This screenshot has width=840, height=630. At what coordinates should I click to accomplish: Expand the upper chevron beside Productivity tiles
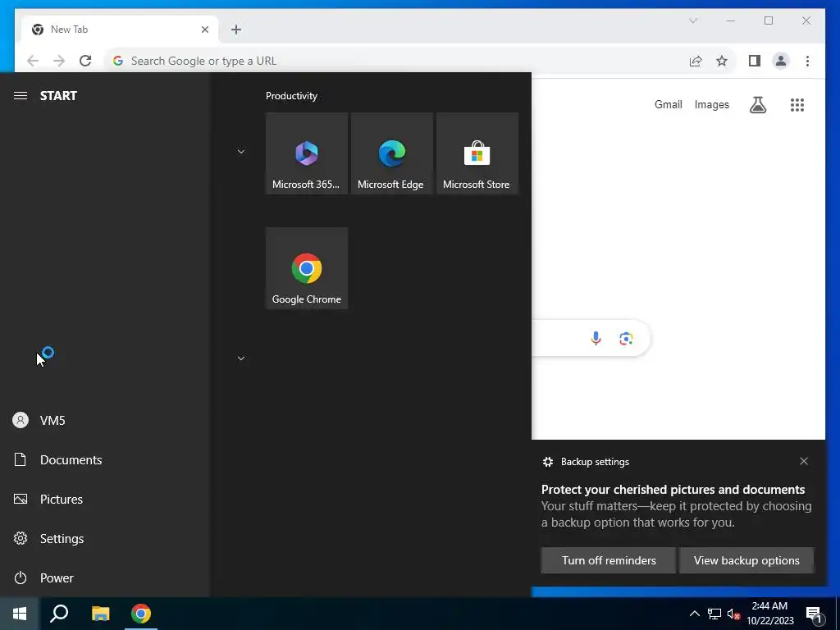coord(241,152)
